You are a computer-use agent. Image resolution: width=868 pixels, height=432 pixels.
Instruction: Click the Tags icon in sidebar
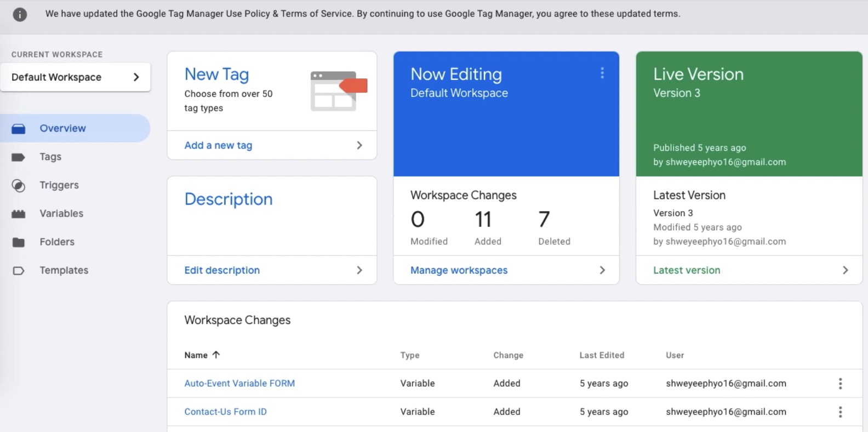click(19, 157)
